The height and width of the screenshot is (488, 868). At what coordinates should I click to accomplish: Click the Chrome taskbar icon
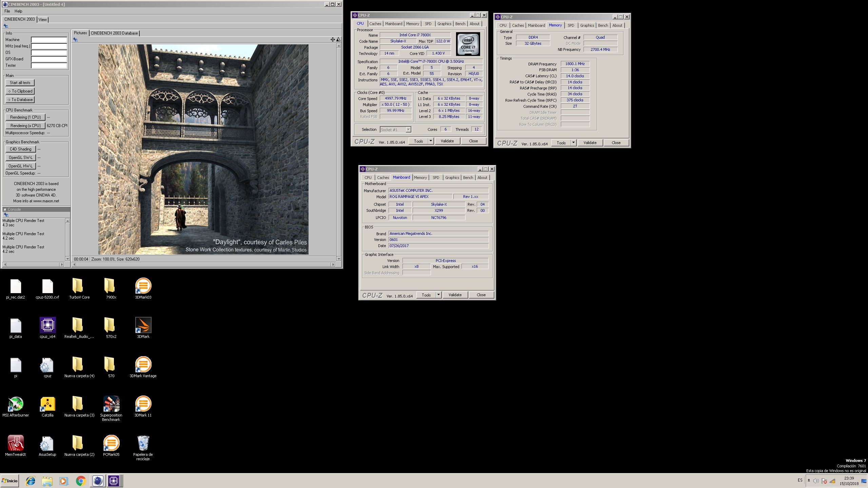point(81,481)
